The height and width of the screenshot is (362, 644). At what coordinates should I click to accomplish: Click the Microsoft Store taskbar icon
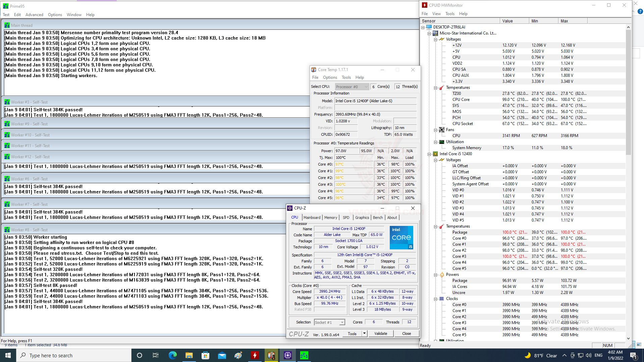205,355
